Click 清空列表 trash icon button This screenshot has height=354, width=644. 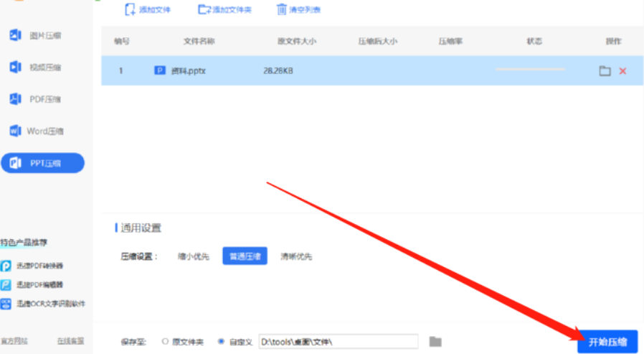coord(298,9)
